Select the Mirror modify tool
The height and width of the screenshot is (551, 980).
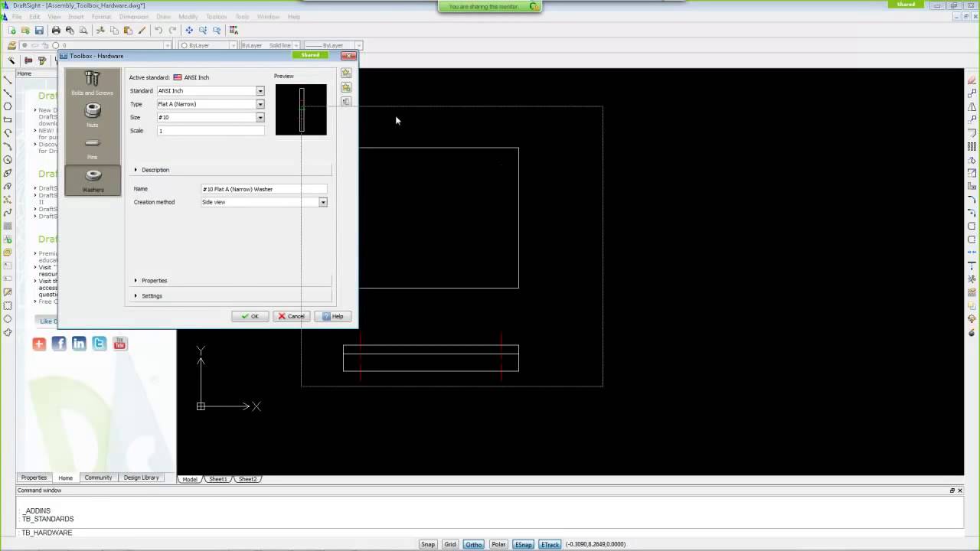(972, 106)
